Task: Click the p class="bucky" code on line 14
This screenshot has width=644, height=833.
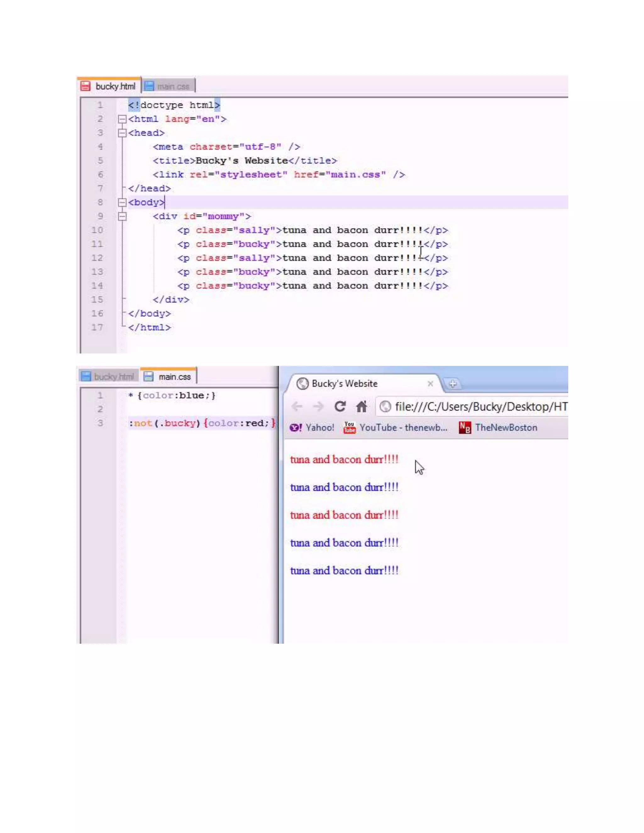Action: click(313, 286)
